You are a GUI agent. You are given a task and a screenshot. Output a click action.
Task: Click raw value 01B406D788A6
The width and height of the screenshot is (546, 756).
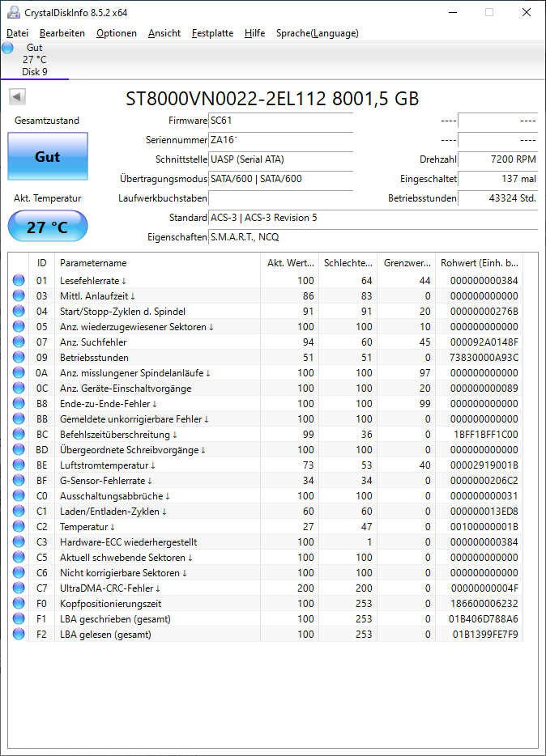pos(484,618)
